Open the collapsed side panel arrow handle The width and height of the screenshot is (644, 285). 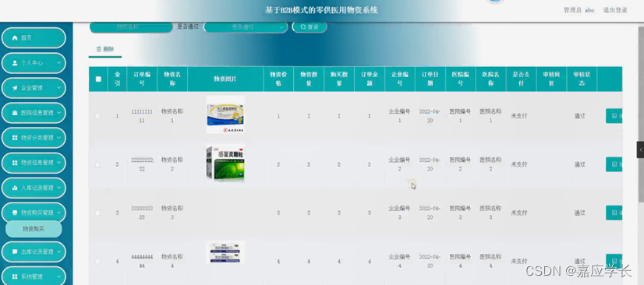click(641, 150)
